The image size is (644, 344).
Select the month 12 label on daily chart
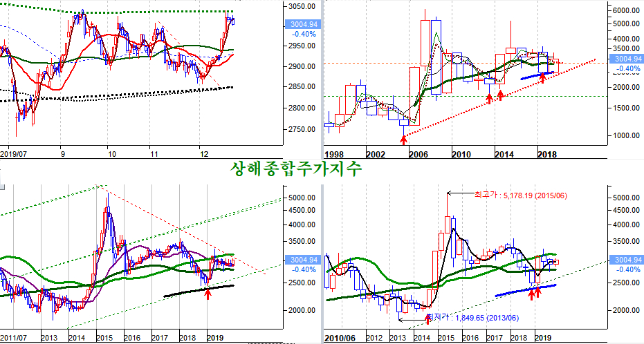click(x=203, y=154)
